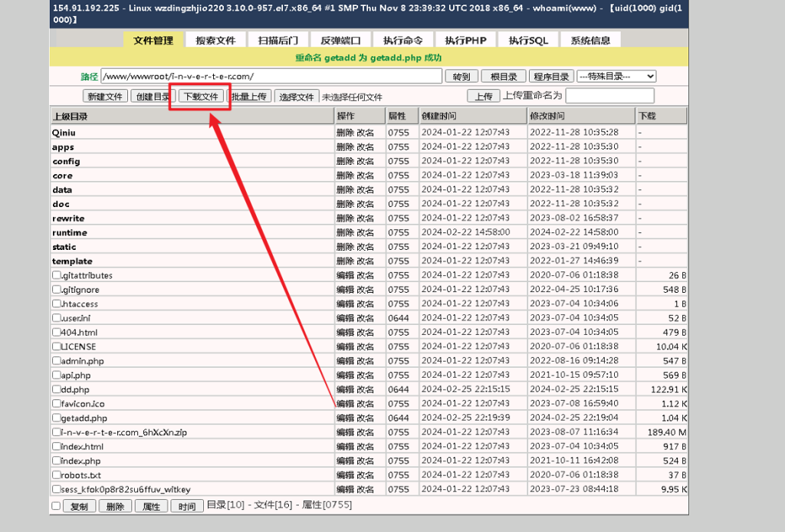Screen dimensions: 785x532
Task: Click the 根目录 button
Action: pyautogui.click(x=504, y=77)
